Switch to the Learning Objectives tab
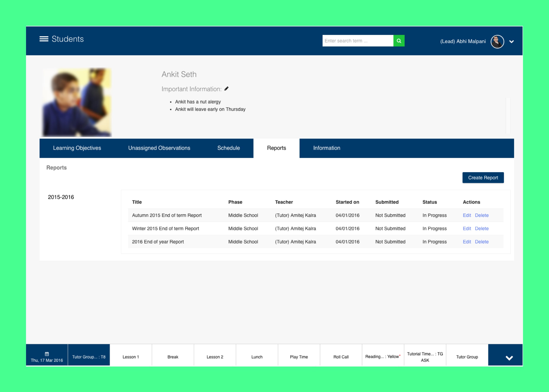This screenshot has width=549, height=392. [x=77, y=148]
